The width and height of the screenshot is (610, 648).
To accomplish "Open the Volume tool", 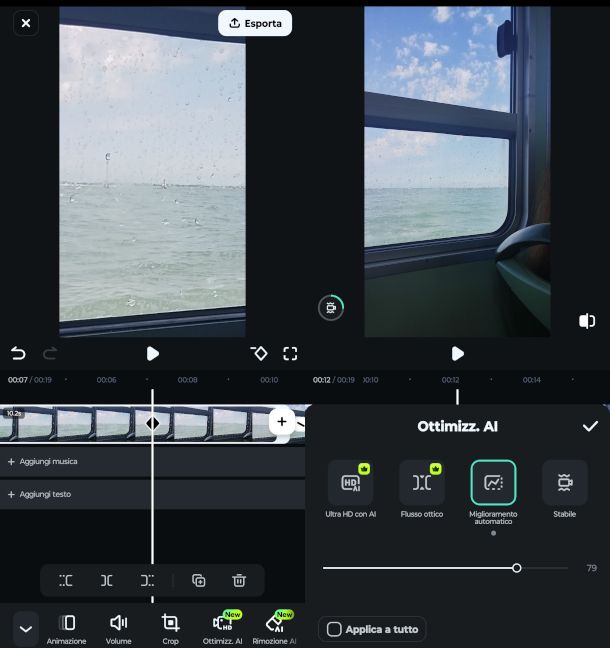I will tap(119, 629).
